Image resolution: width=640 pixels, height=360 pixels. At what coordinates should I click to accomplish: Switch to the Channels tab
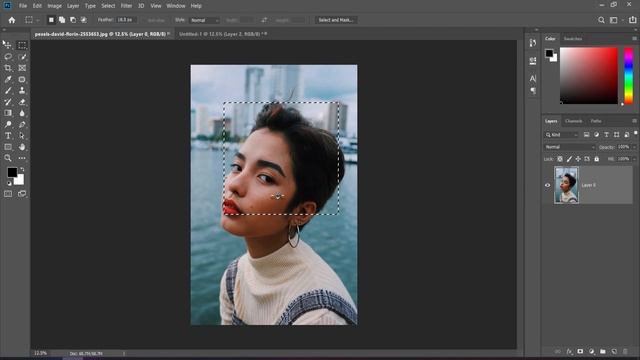coord(573,121)
